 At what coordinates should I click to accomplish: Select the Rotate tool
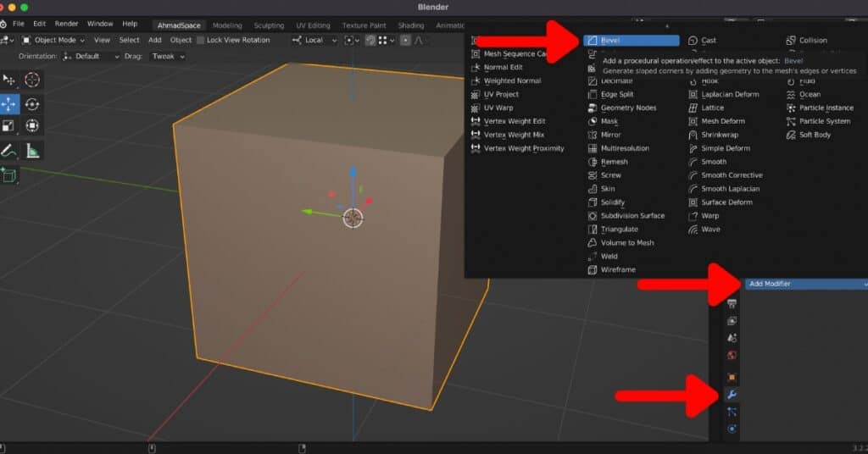pyautogui.click(x=32, y=104)
